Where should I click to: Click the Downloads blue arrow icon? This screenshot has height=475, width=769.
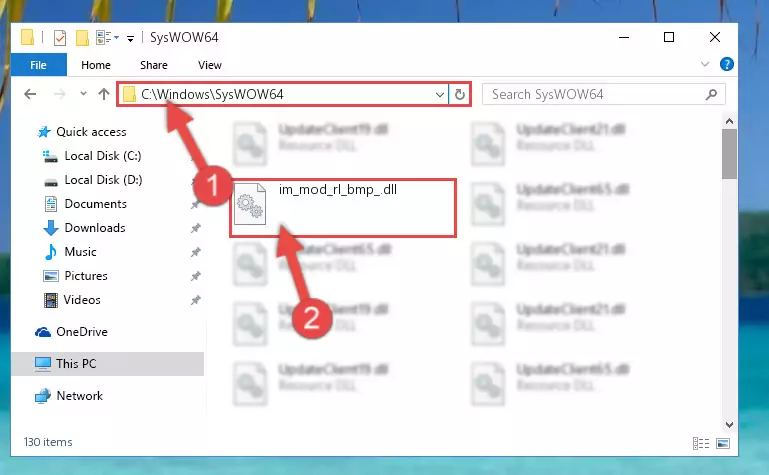(x=51, y=228)
